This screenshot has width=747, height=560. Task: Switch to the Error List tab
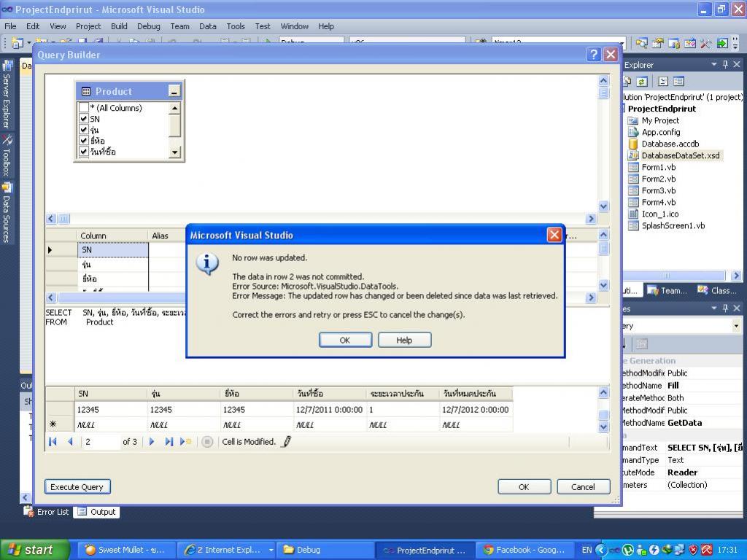tap(47, 512)
